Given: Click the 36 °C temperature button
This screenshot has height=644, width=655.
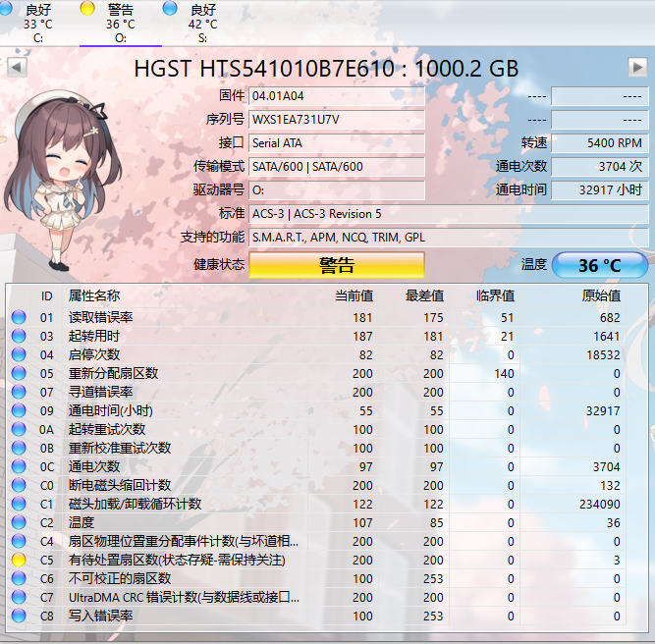Looking at the screenshot, I should pyautogui.click(x=600, y=265).
